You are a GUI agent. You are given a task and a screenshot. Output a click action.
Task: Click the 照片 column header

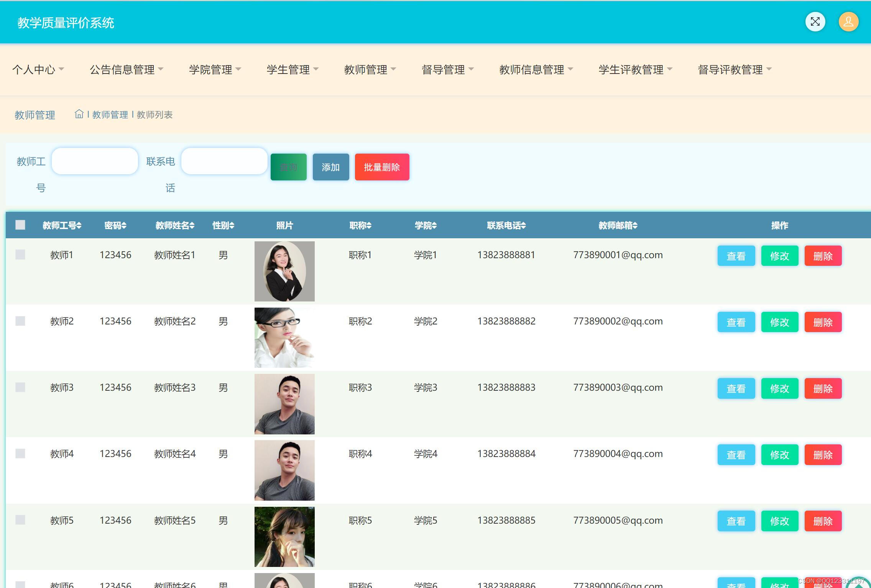point(284,225)
